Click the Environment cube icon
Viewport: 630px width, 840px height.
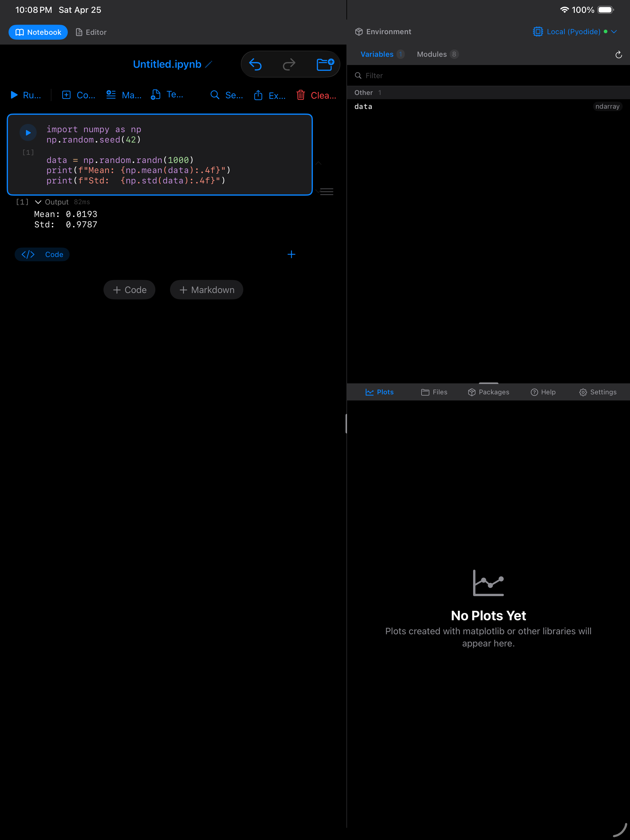tap(359, 31)
